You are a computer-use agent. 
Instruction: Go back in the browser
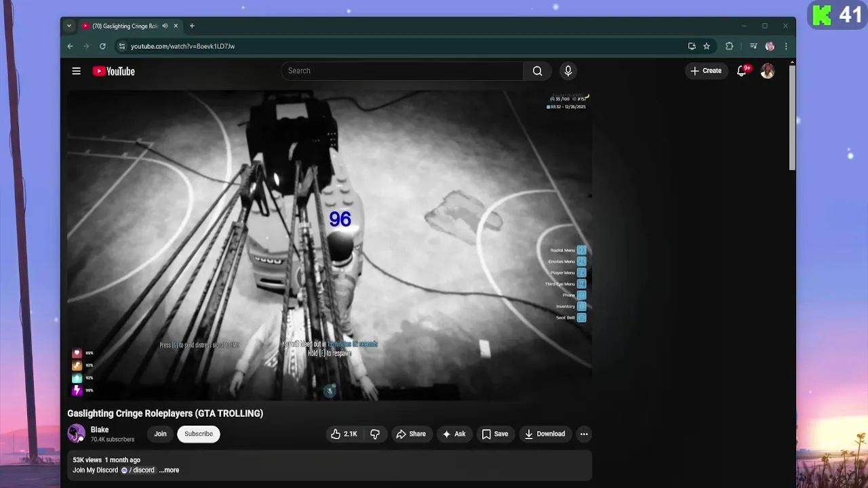(70, 46)
